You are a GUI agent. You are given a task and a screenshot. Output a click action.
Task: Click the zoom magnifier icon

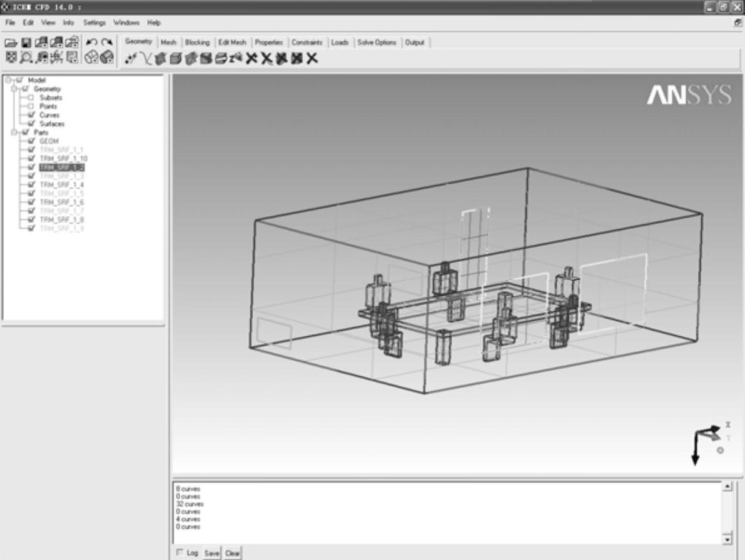(26, 57)
